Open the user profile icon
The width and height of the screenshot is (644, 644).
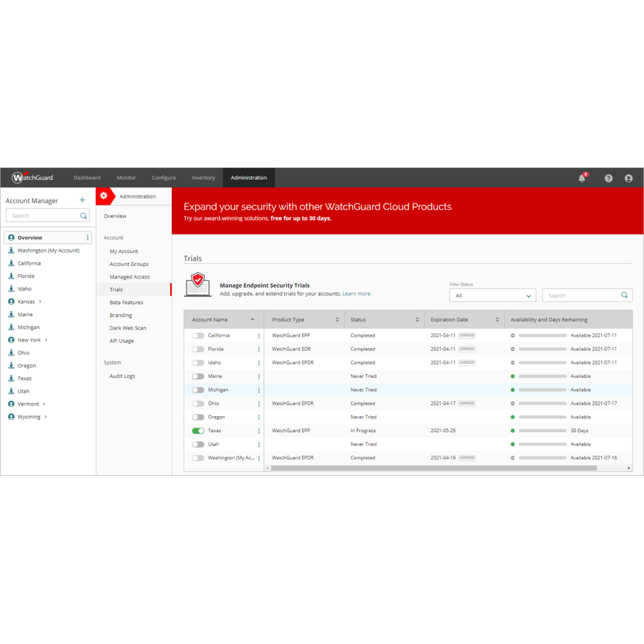pos(629,178)
